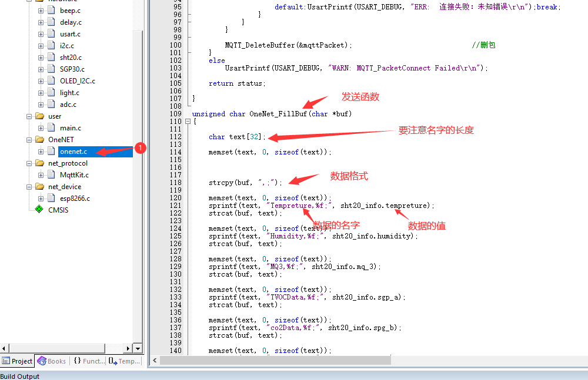
Task: Select light.c file icon
Action: pos(51,93)
